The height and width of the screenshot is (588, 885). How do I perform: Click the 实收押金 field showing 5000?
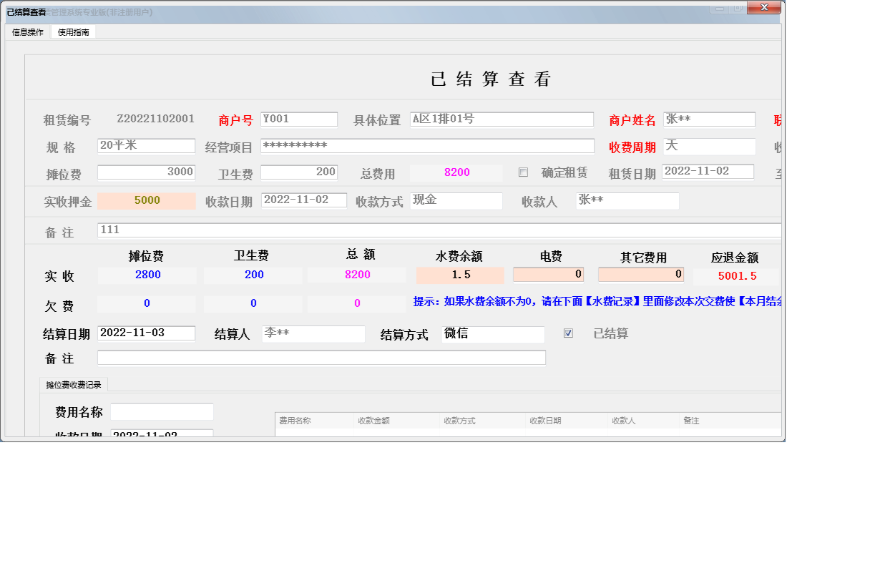[147, 201]
